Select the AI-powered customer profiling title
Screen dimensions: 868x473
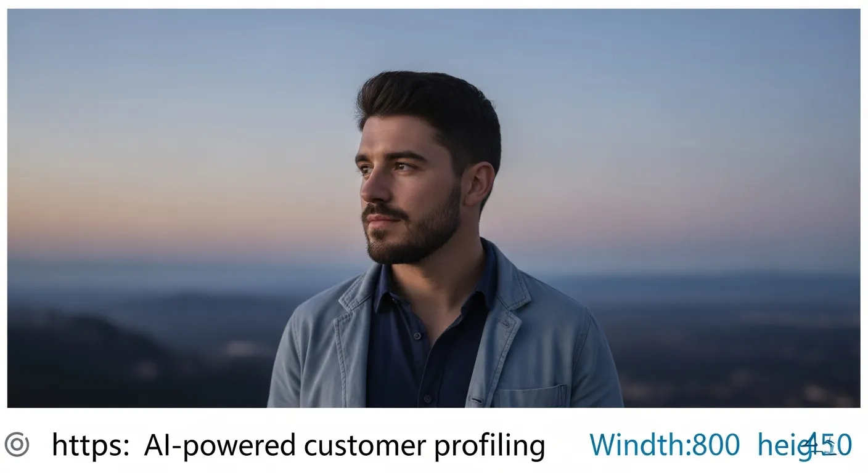tap(345, 445)
